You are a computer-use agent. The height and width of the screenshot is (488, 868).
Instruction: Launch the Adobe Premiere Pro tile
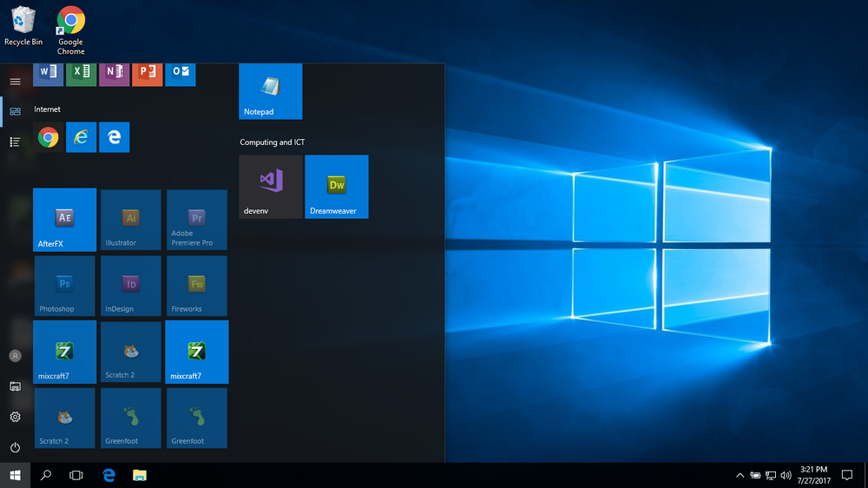pos(196,220)
